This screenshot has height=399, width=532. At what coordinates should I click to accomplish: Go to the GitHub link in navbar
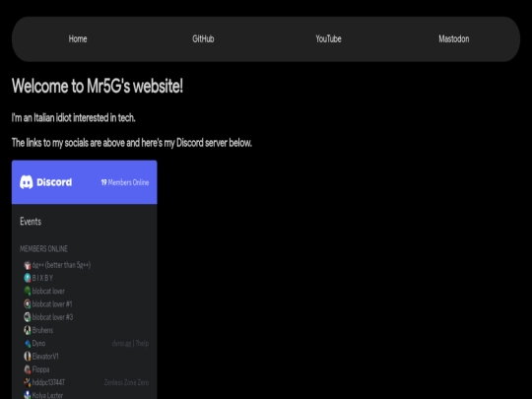tap(203, 39)
